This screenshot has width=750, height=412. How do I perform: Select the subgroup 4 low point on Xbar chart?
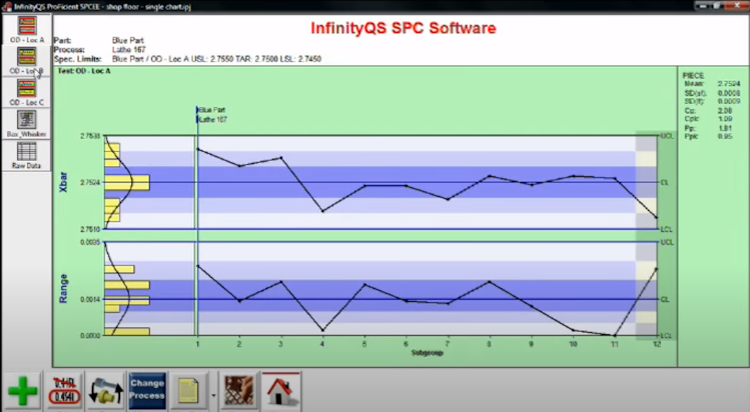(x=323, y=211)
